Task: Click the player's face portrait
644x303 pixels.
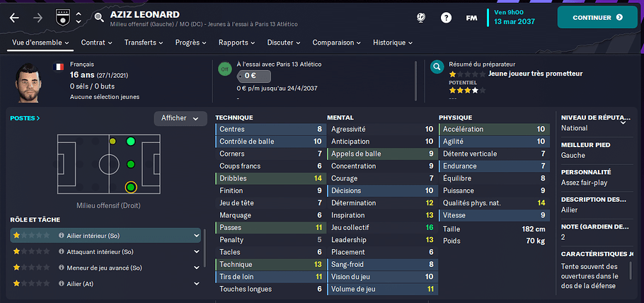Action: [x=28, y=82]
